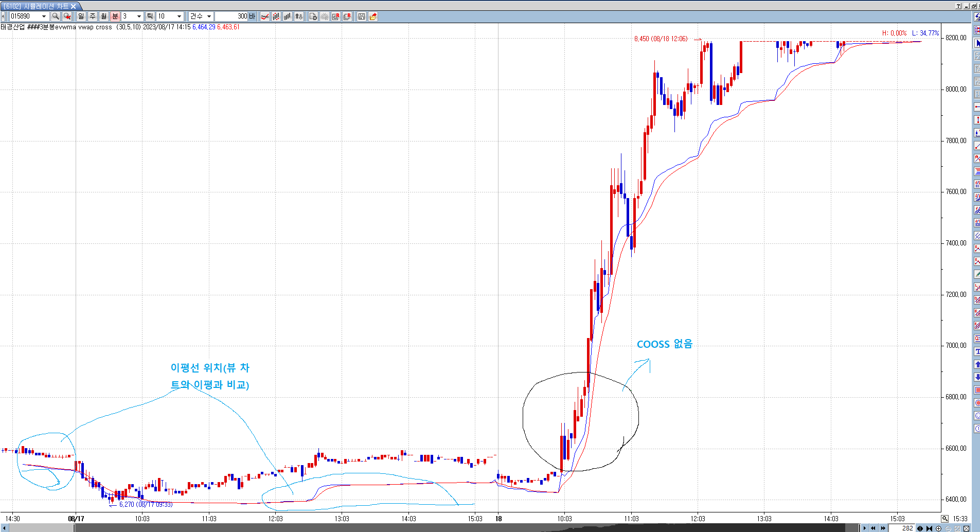Expand the 건수 count type dropdown

[209, 16]
